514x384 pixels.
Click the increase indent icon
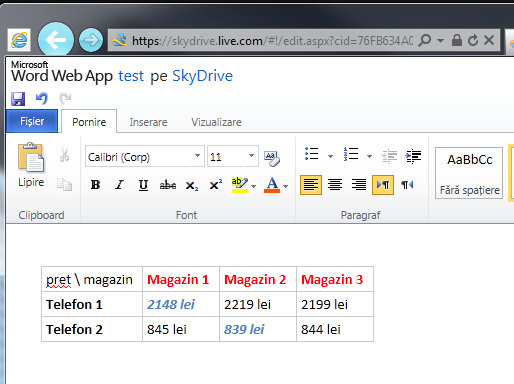413,156
